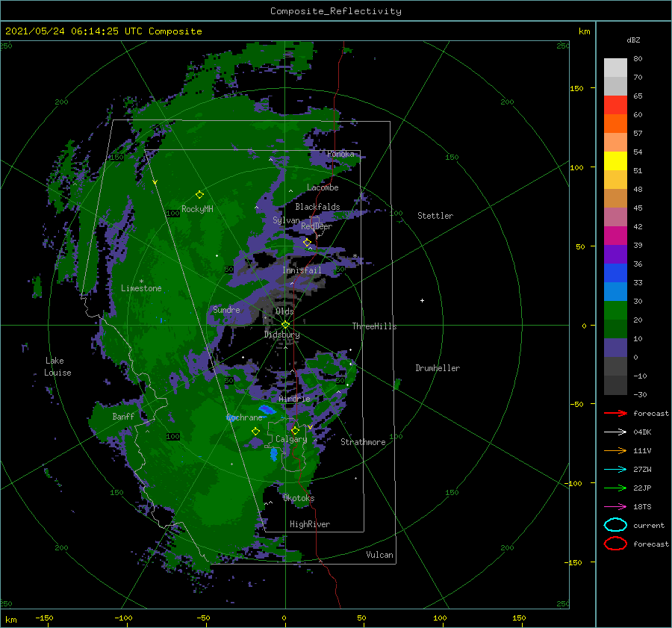
Task: Select the magenta 39-42 dBZ swatch
Action: (615, 235)
